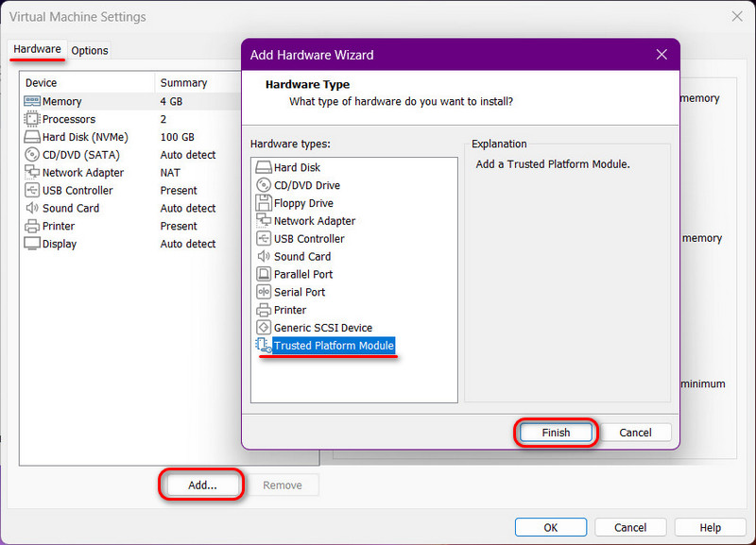Open the Options tab
756x545 pixels.
click(89, 50)
